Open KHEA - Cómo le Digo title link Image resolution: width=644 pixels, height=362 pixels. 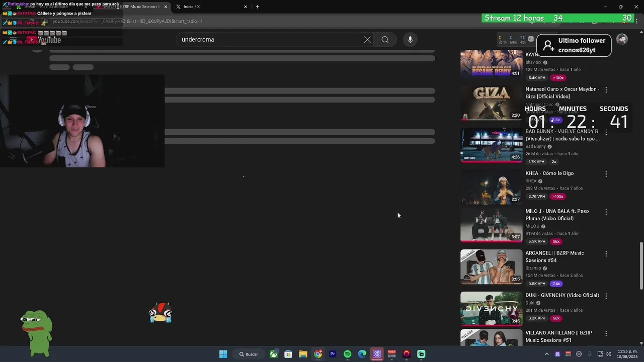(549, 173)
